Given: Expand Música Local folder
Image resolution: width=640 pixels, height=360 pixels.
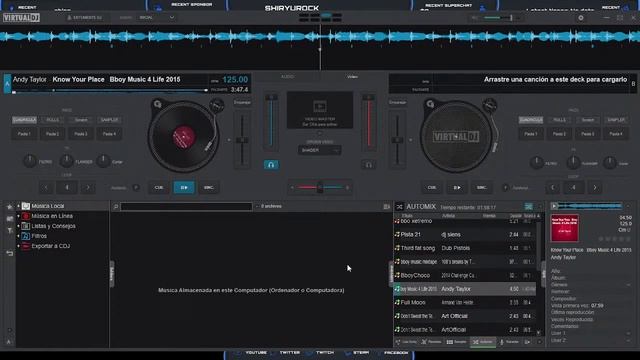Looking at the screenshot, I should (x=18, y=206).
